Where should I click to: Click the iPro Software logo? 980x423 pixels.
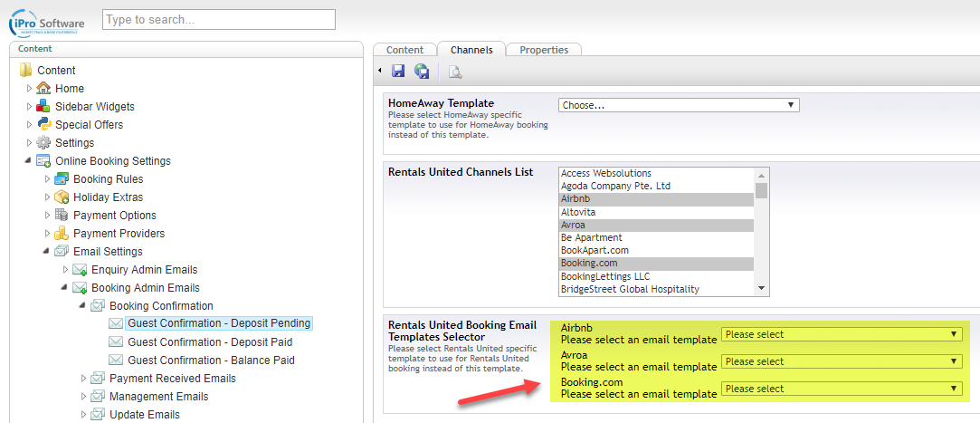[47, 24]
